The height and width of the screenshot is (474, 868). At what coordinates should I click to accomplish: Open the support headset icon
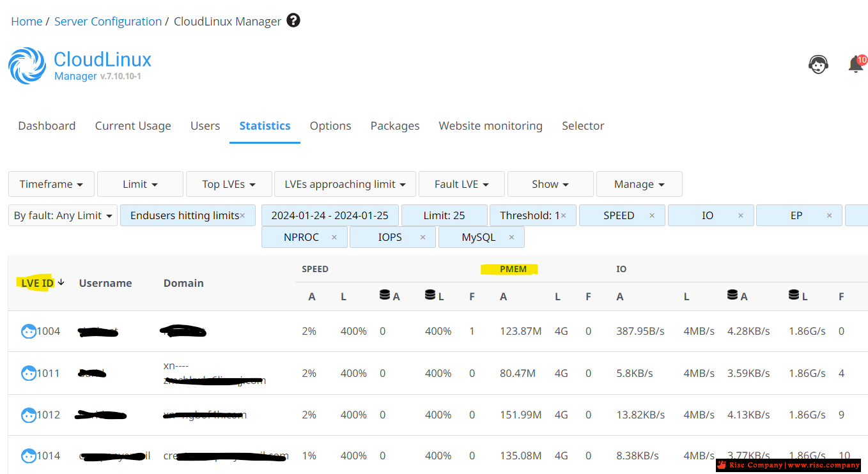[x=818, y=65]
